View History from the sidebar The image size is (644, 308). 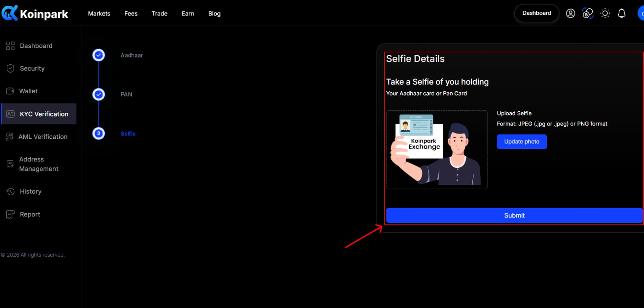(x=31, y=191)
